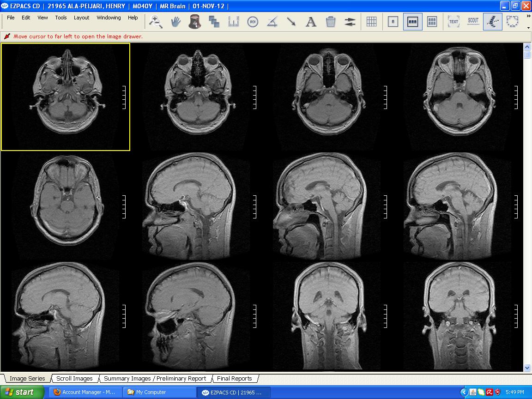Open the Final Reports tab
The height and width of the screenshot is (399, 532).
[x=235, y=379]
